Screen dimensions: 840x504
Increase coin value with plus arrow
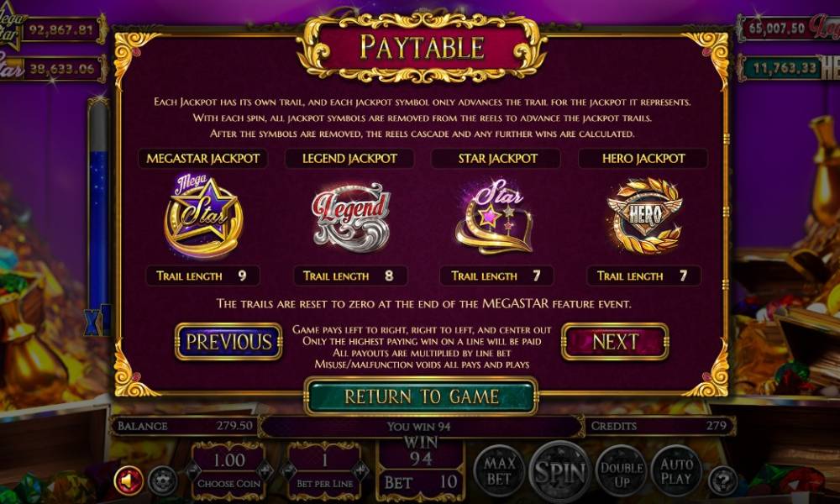tap(265, 471)
